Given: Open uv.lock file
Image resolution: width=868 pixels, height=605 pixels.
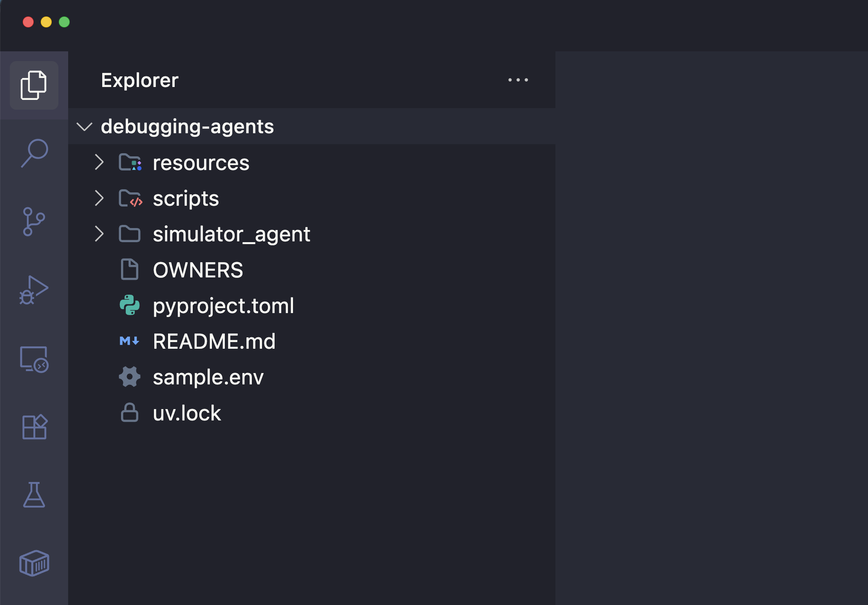Looking at the screenshot, I should (187, 413).
